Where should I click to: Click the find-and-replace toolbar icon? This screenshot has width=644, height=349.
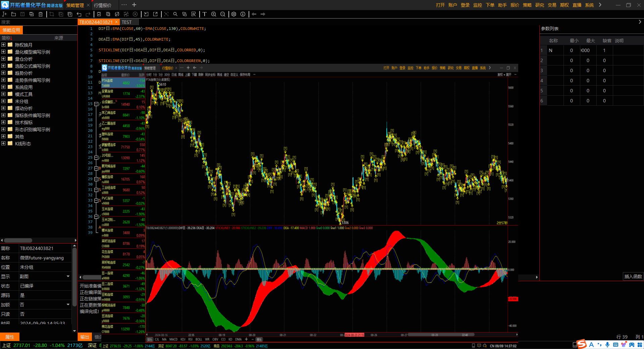[184, 14]
